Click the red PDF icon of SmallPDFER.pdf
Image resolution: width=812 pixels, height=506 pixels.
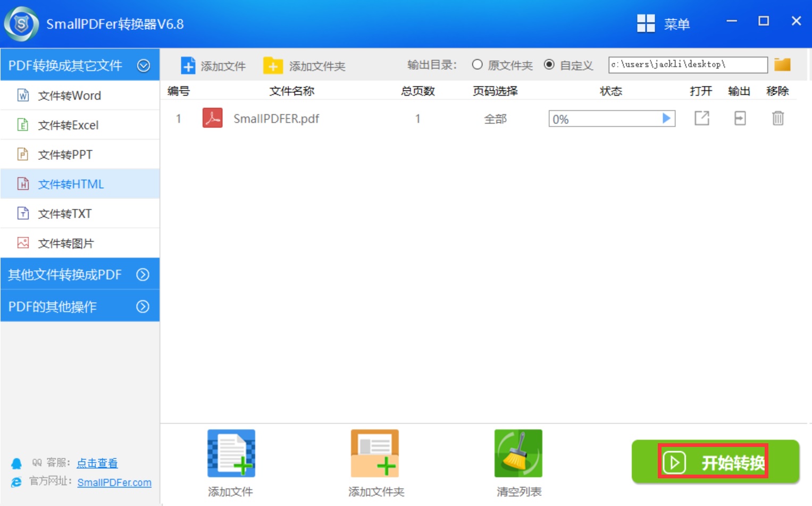(x=213, y=118)
